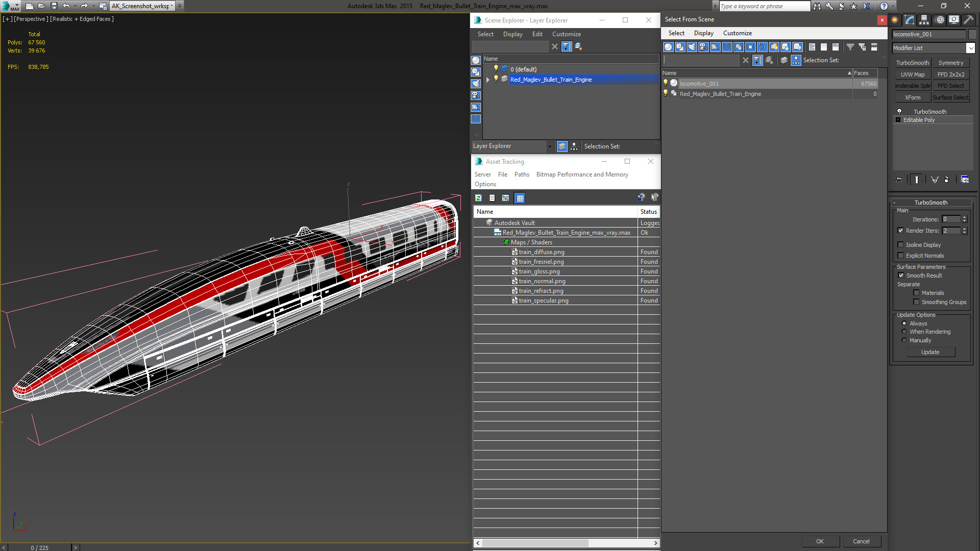Open the Hierarchy command panel tab
980x551 pixels.
924,20
